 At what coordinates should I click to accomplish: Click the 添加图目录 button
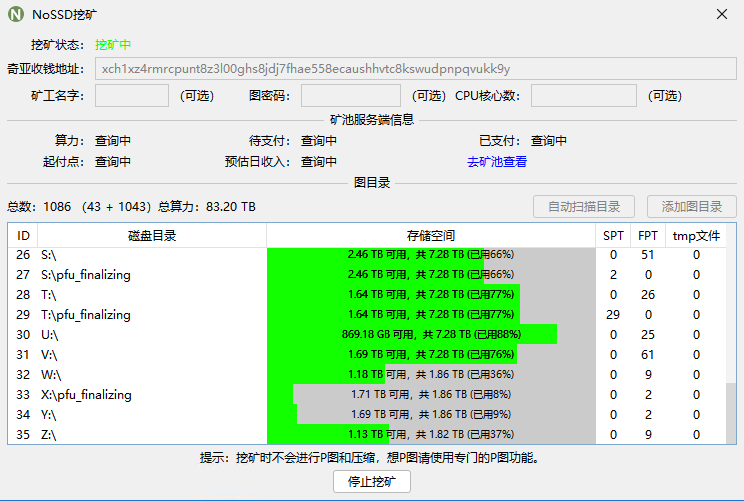coord(691,207)
